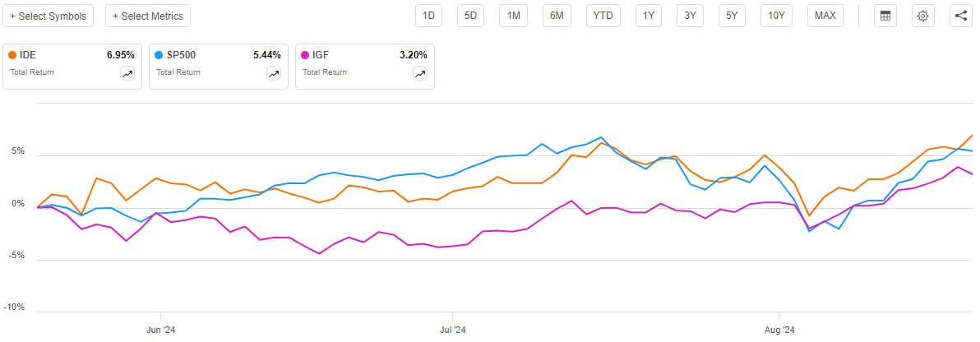This screenshot has width=980, height=342.
Task: Open the Select Symbols dropdown
Action: click(x=48, y=16)
